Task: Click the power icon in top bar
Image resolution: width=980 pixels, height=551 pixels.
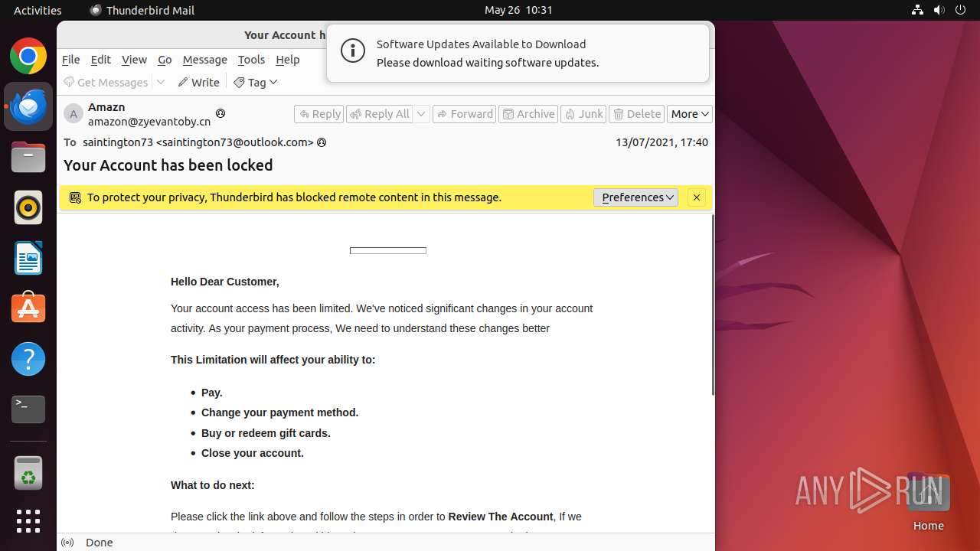Action: click(960, 10)
